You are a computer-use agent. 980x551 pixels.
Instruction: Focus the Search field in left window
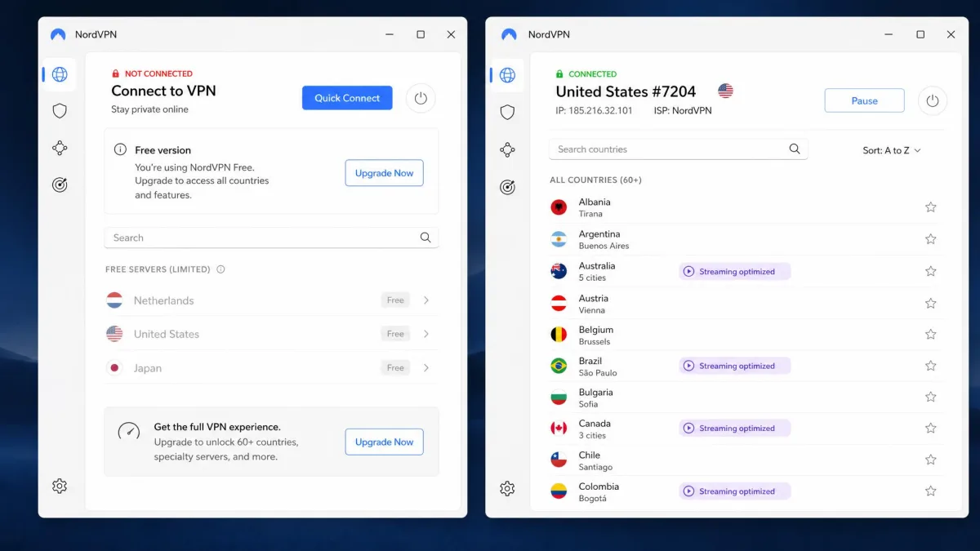[271, 238]
